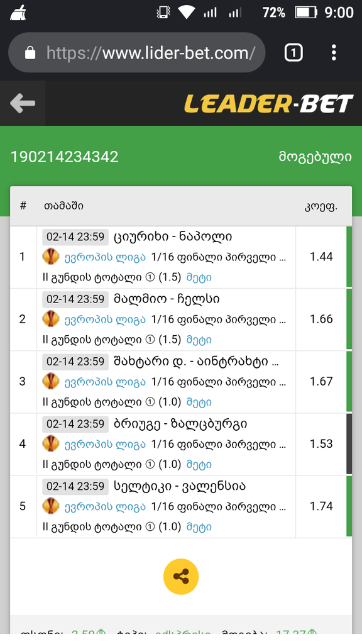Select match სელტიკი - ვალენსია
The image size is (362, 644).
point(180,486)
